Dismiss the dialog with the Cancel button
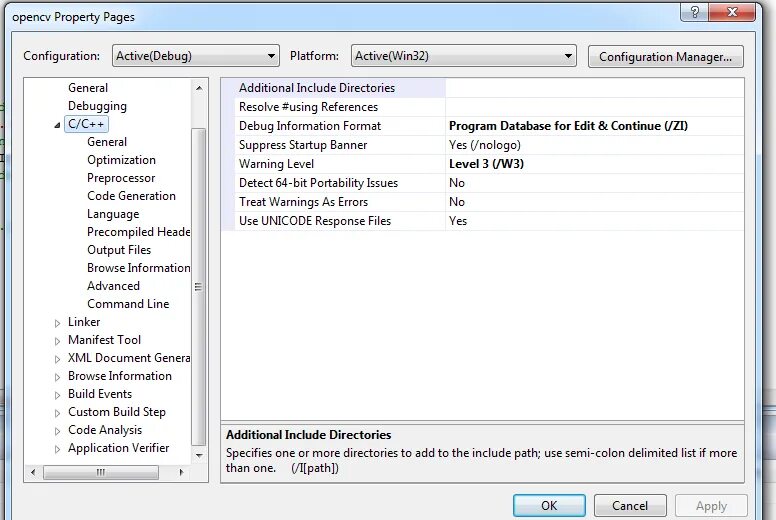 pyautogui.click(x=630, y=506)
